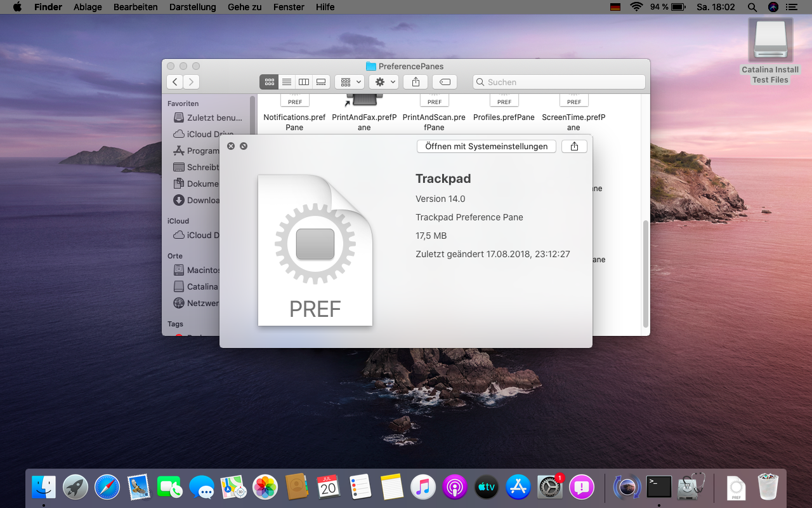This screenshot has height=508, width=812.
Task: Open the Ablage menu
Action: click(88, 7)
